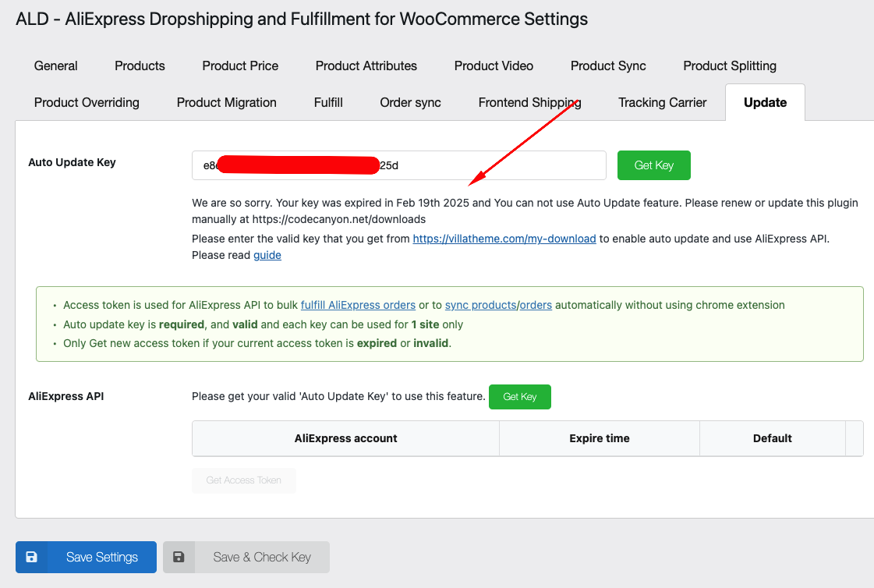Click Get Key in the AliExpress API row
This screenshot has width=874, height=588.
pyautogui.click(x=520, y=397)
